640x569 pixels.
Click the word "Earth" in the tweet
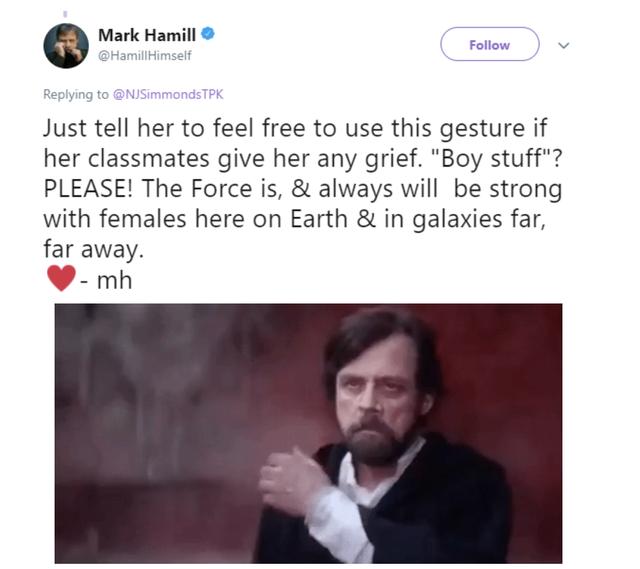point(319,219)
